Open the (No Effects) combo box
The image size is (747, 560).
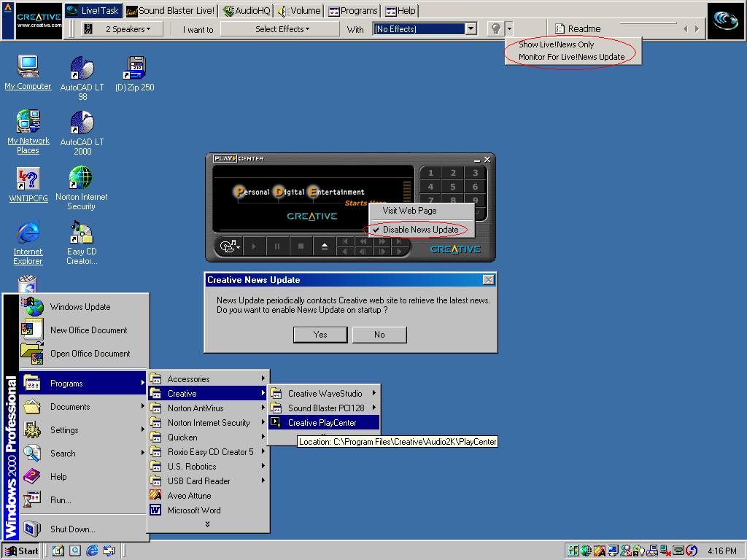pos(425,29)
